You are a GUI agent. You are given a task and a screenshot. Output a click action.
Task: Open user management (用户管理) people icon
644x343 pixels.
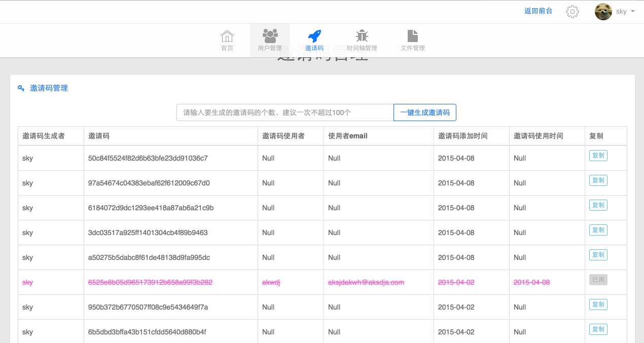coord(270,36)
